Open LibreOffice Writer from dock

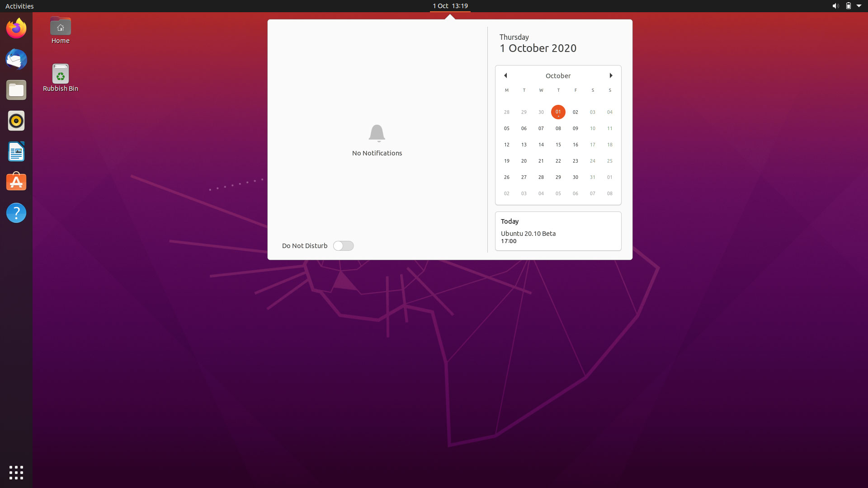coord(16,152)
